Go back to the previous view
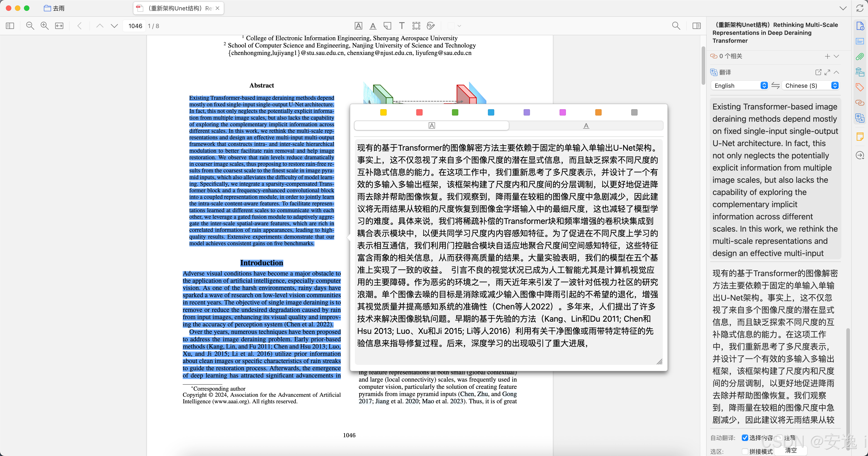Screen dimensions: 868x456 tap(80, 26)
